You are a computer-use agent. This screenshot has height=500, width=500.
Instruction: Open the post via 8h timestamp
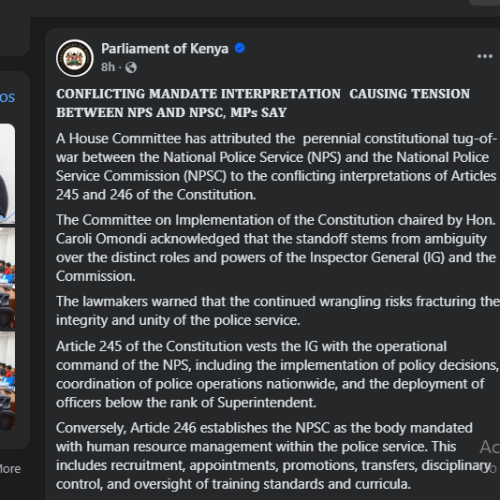click(108, 67)
